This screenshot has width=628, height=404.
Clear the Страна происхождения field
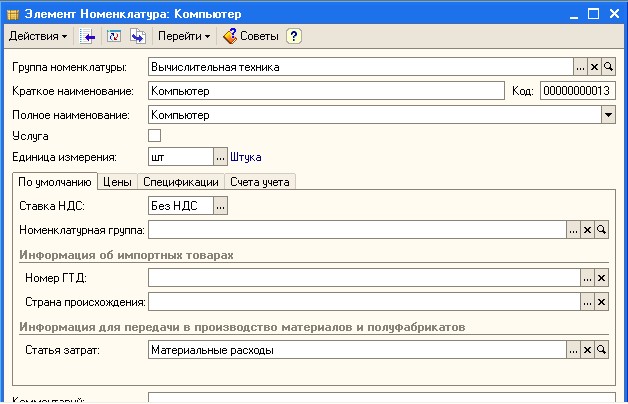coord(601,302)
